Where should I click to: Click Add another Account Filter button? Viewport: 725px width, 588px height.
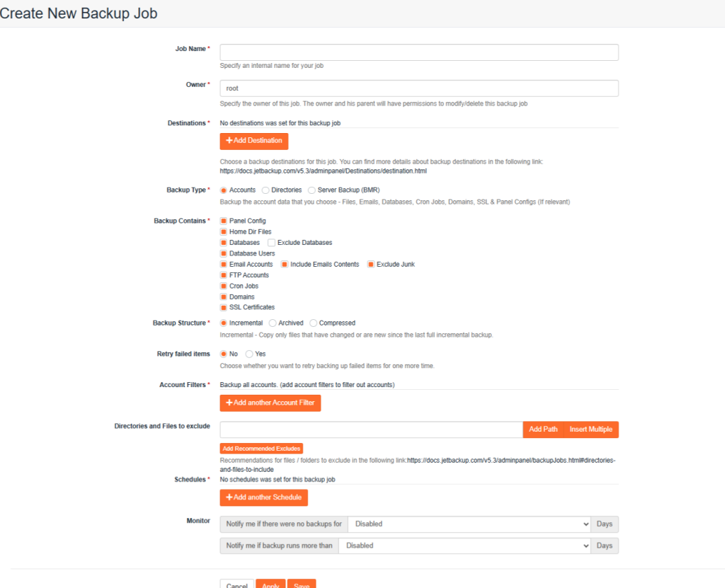click(x=270, y=403)
